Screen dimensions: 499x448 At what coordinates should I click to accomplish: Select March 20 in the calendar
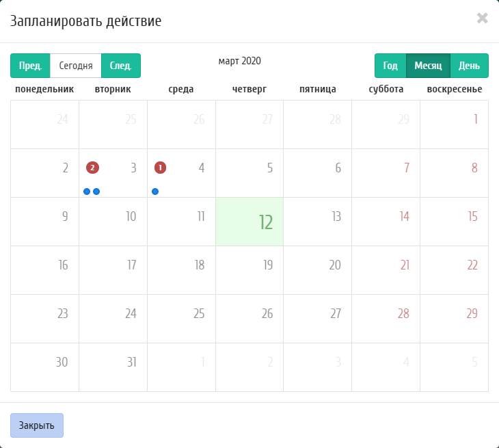318,270
